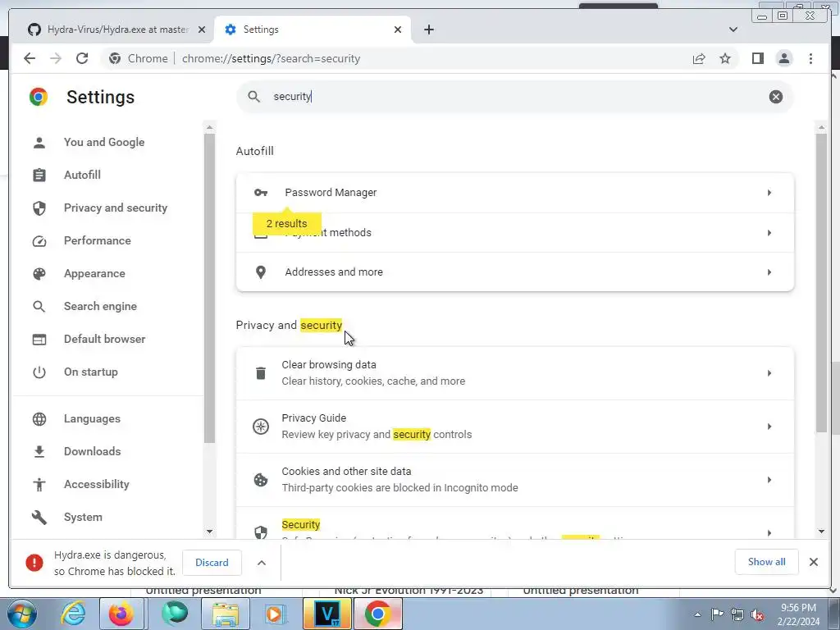This screenshot has height=630, width=840.
Task: Open On startup sidebar section
Action: pyautogui.click(x=90, y=372)
